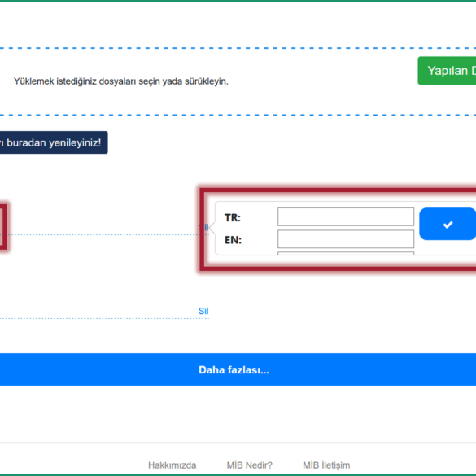Click the dashed upload drop zone area

coord(238,81)
